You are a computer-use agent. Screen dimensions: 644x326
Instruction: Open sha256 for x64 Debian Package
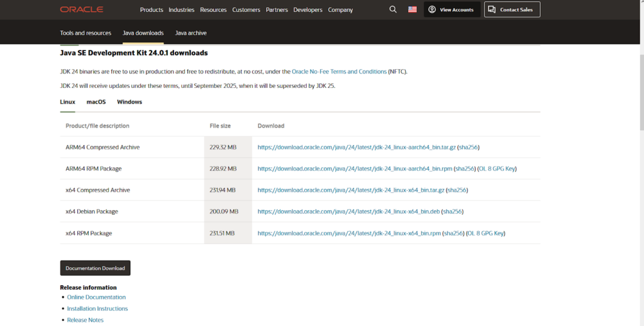tap(452, 212)
